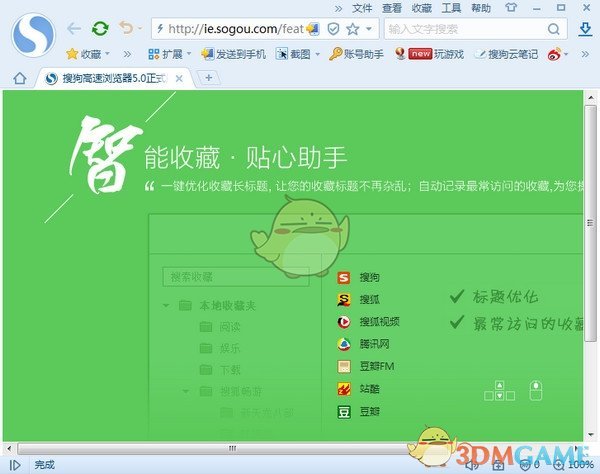
Task: Expand hidden menu items chevron before 文件
Action: pos(338,8)
